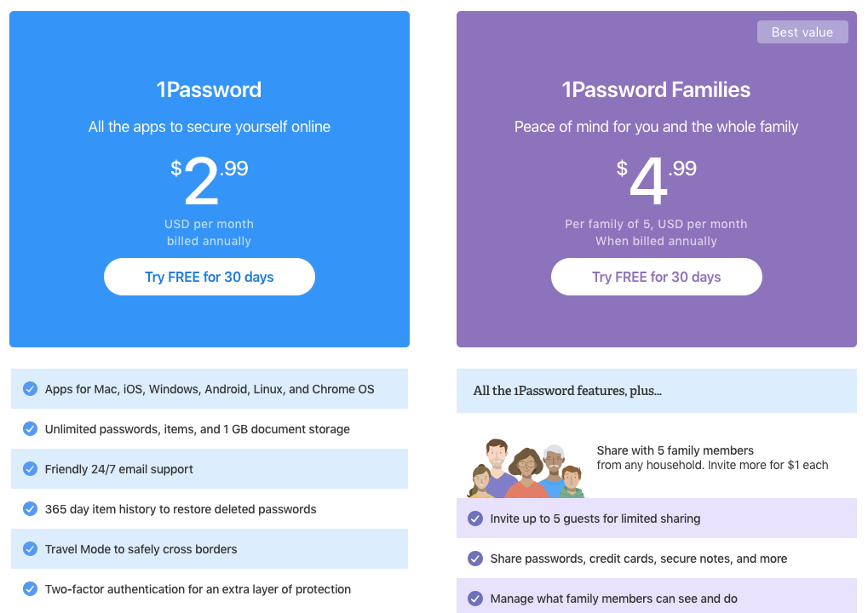Select the checkmark next to Share passwords feature
This screenshot has width=868, height=613.
point(474,559)
